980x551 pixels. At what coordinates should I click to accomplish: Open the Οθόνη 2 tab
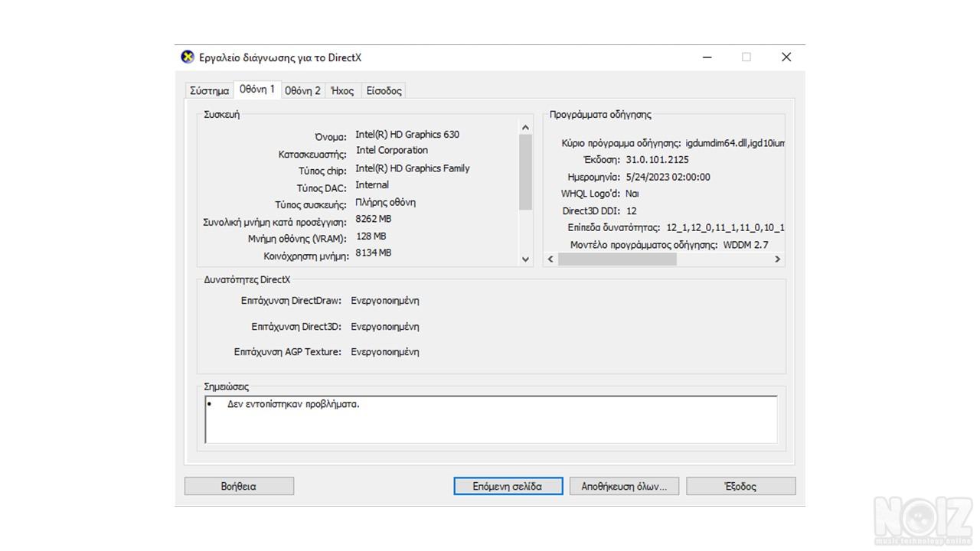point(302,90)
